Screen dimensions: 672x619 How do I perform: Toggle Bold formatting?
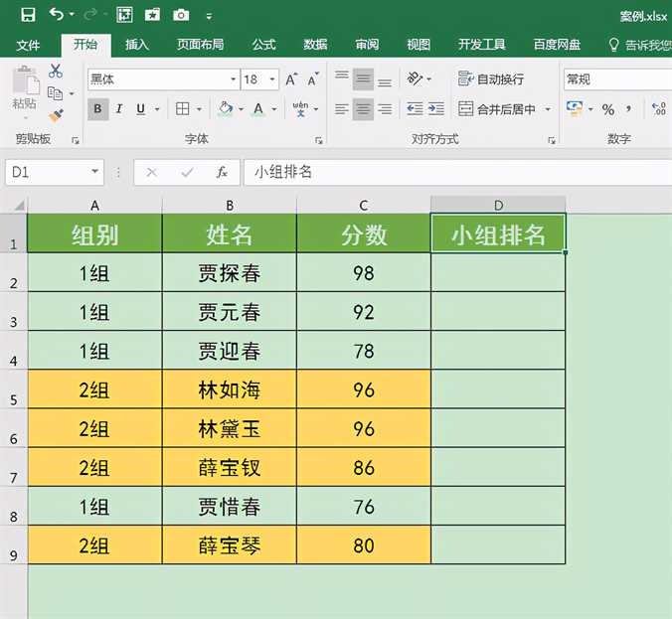click(97, 109)
